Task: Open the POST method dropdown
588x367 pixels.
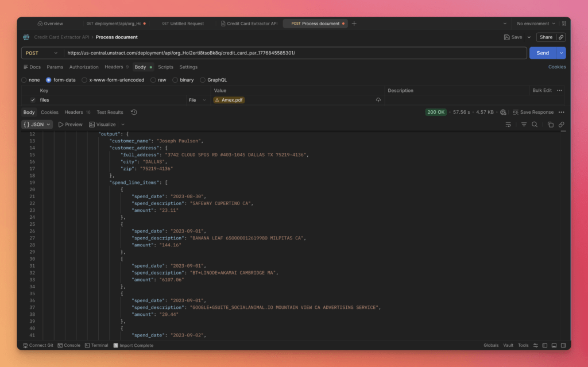Action: [42, 53]
